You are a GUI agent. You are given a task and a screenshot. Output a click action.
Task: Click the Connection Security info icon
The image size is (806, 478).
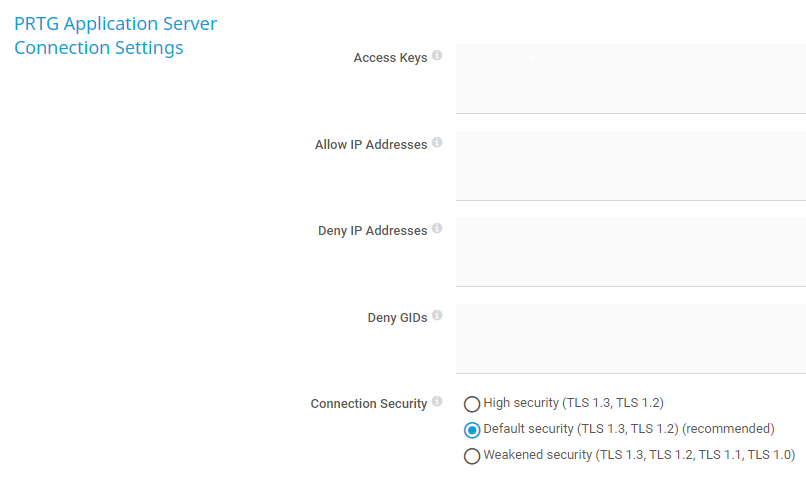click(437, 402)
